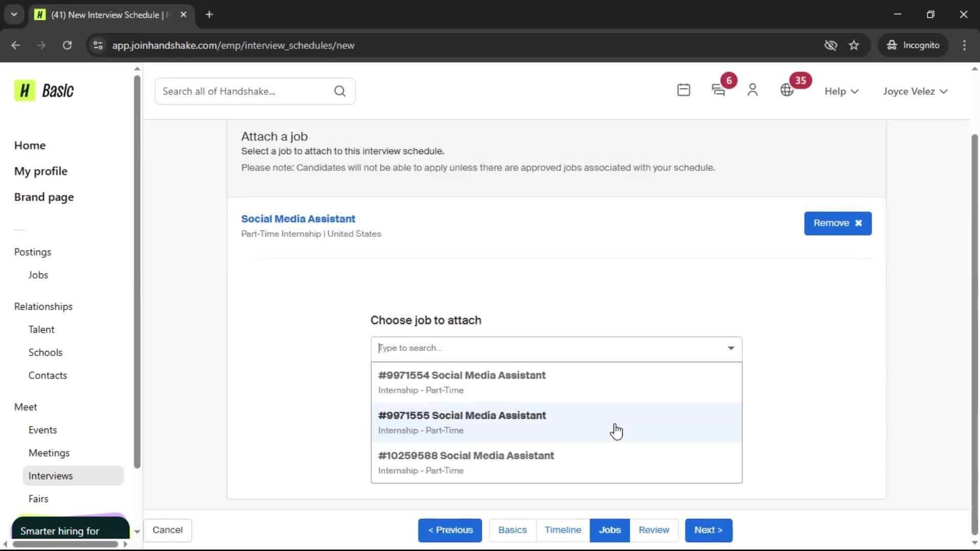Toggle the job dropdown arrow

pos(731,348)
